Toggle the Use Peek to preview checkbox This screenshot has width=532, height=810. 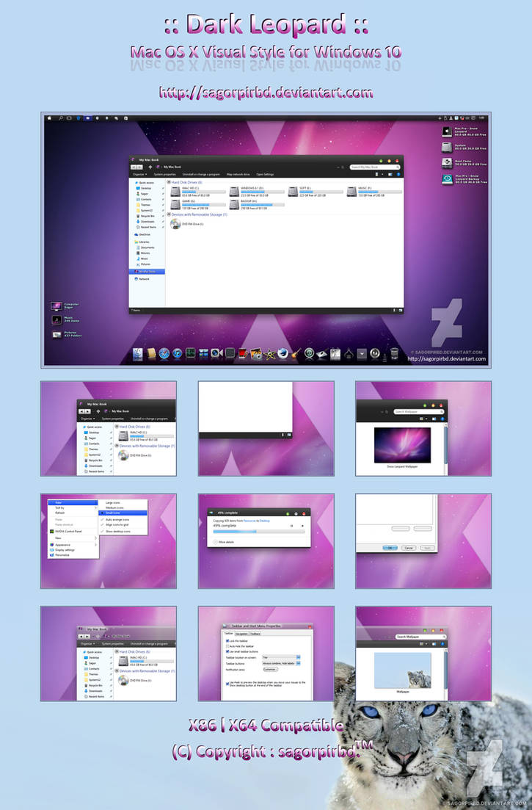(x=227, y=684)
